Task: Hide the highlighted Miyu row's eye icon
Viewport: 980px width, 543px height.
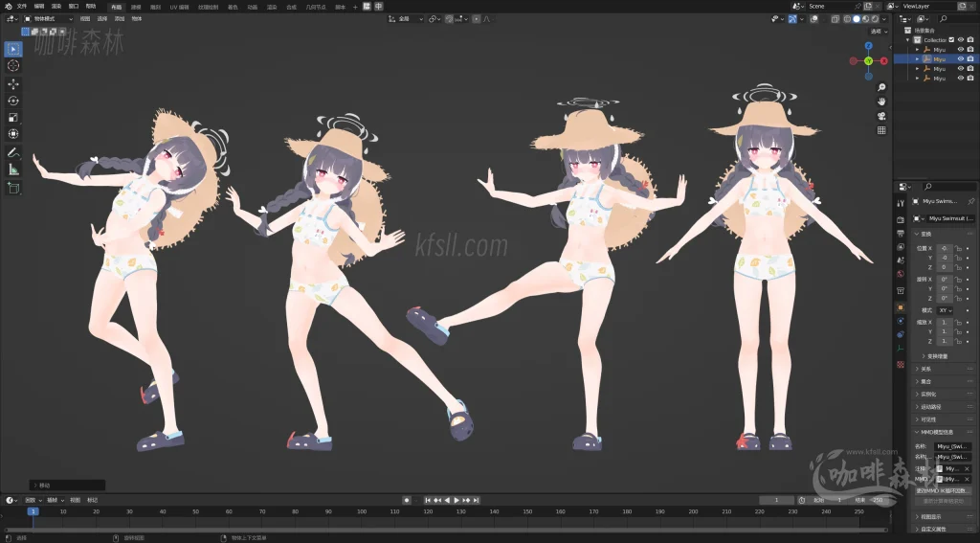Action: pos(961,58)
